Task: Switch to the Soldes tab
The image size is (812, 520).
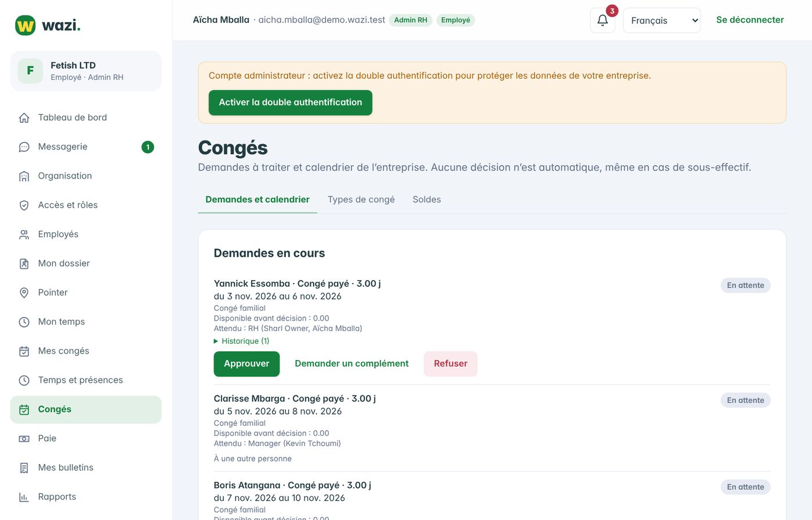Action: pyautogui.click(x=427, y=199)
